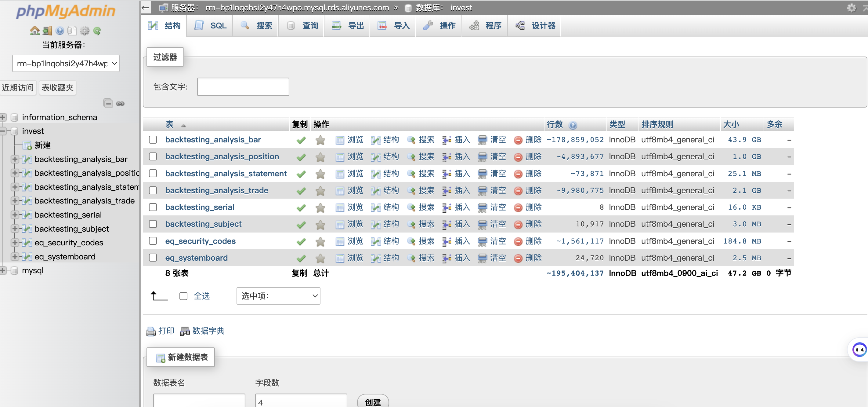Click the navigation panel settings gear icon

point(84,31)
